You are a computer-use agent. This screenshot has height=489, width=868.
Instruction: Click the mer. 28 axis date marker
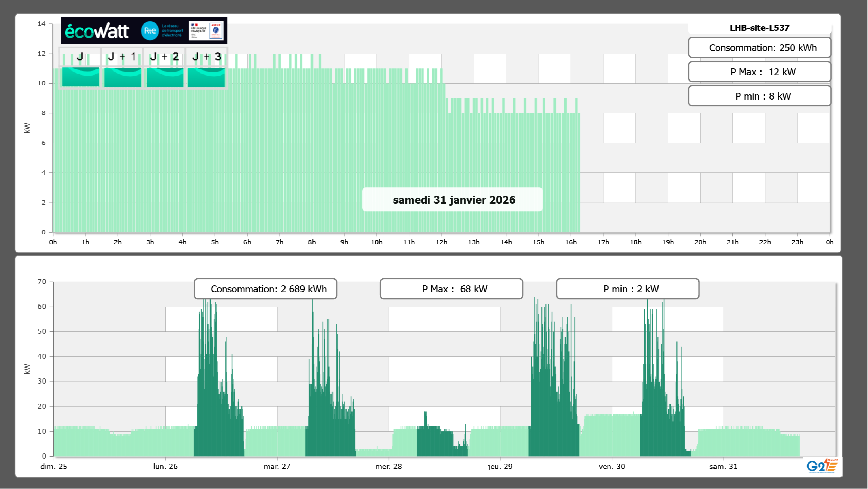coord(389,466)
